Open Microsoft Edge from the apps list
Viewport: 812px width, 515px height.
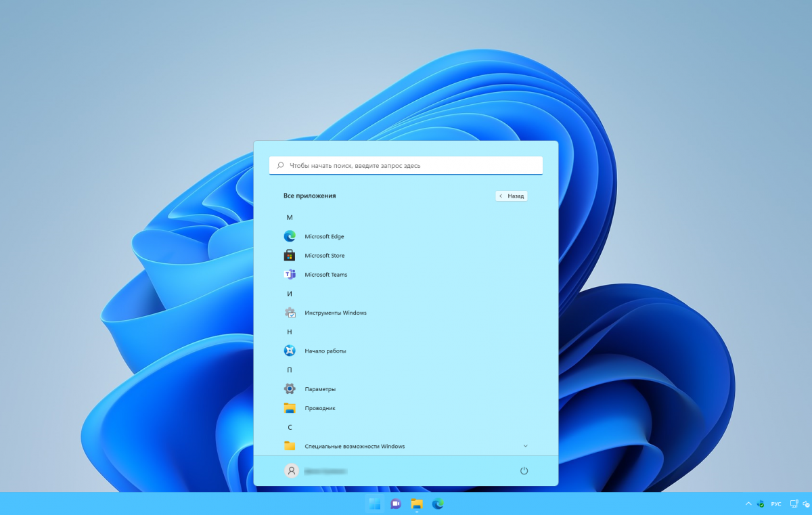324,236
